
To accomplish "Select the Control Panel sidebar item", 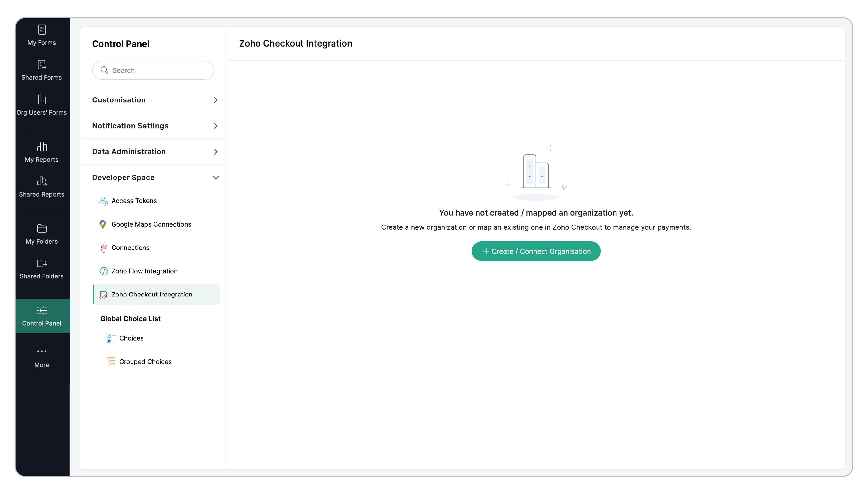I will pyautogui.click(x=42, y=316).
